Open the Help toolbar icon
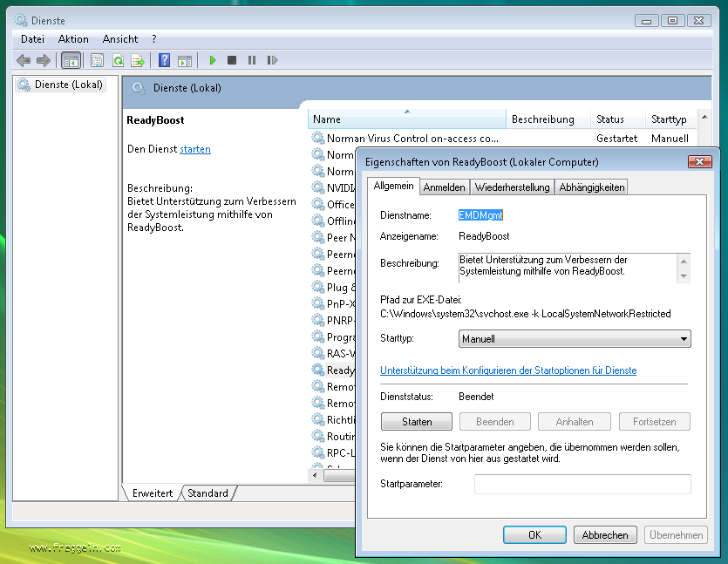 tap(165, 60)
